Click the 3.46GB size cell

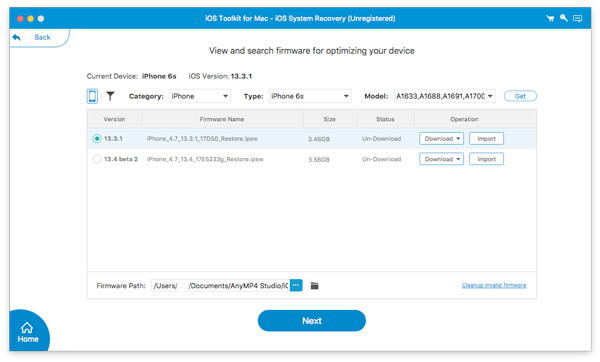tap(319, 139)
